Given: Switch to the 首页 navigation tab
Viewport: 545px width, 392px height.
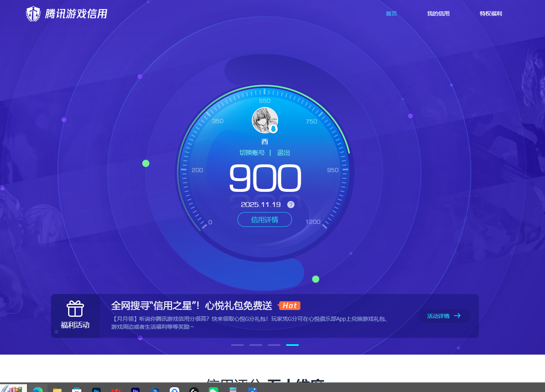Looking at the screenshot, I should pyautogui.click(x=391, y=13).
